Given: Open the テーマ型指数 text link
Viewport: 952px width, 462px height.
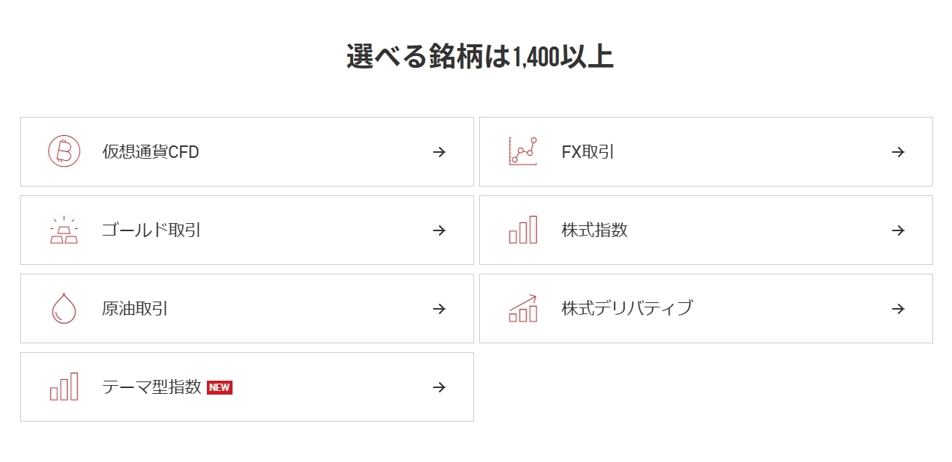Looking at the screenshot, I should (x=151, y=387).
